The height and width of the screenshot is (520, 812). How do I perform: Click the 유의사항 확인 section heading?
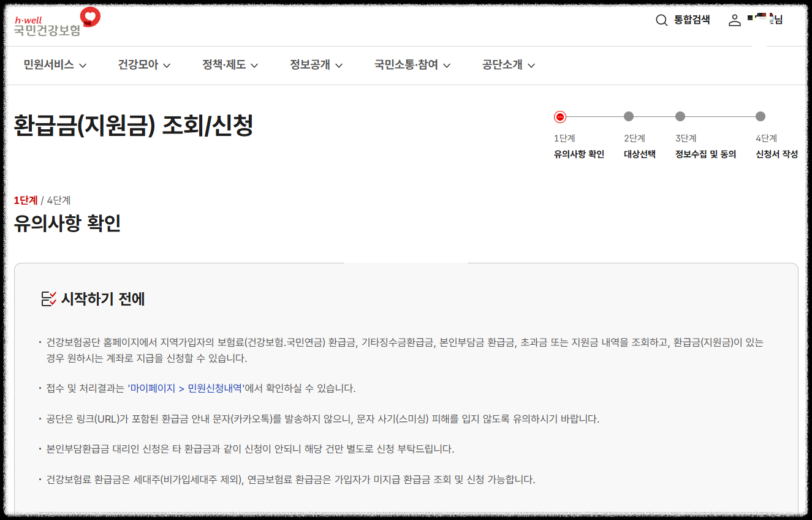(x=67, y=223)
